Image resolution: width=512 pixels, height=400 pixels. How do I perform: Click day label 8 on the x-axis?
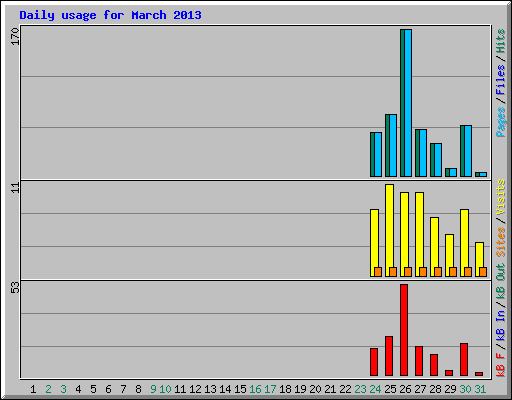pos(138,389)
